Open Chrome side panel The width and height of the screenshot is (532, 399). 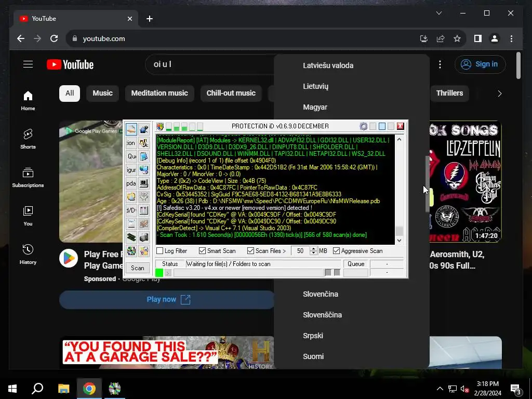click(x=478, y=38)
